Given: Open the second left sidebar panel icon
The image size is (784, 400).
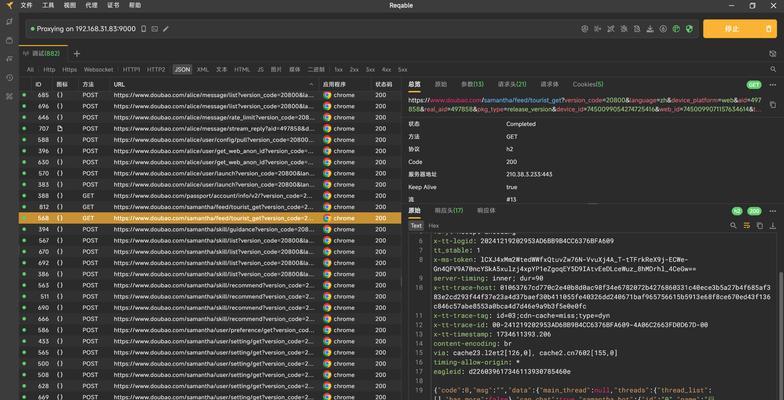Looking at the screenshot, I should [x=10, y=40].
